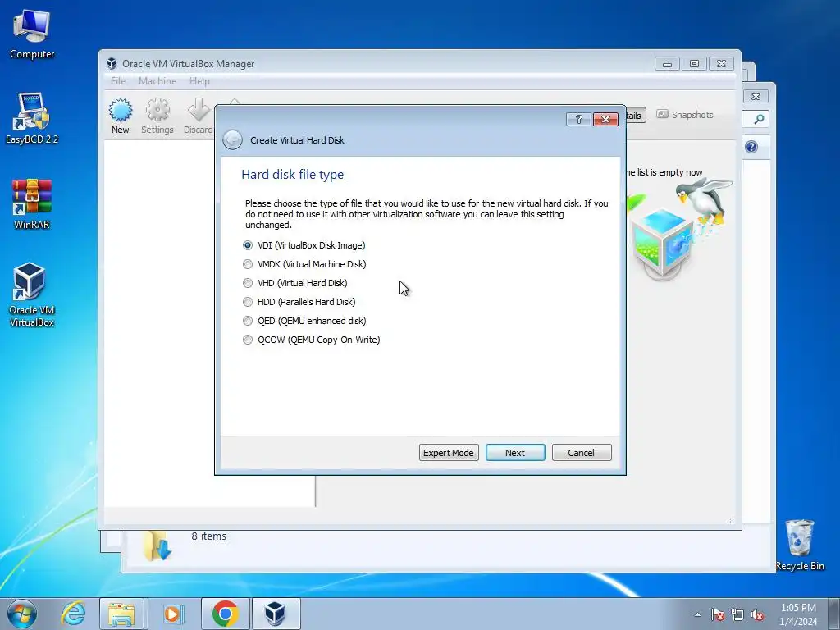Open Google Chrome from taskbar
This screenshot has width=840, height=630.
tap(225, 614)
